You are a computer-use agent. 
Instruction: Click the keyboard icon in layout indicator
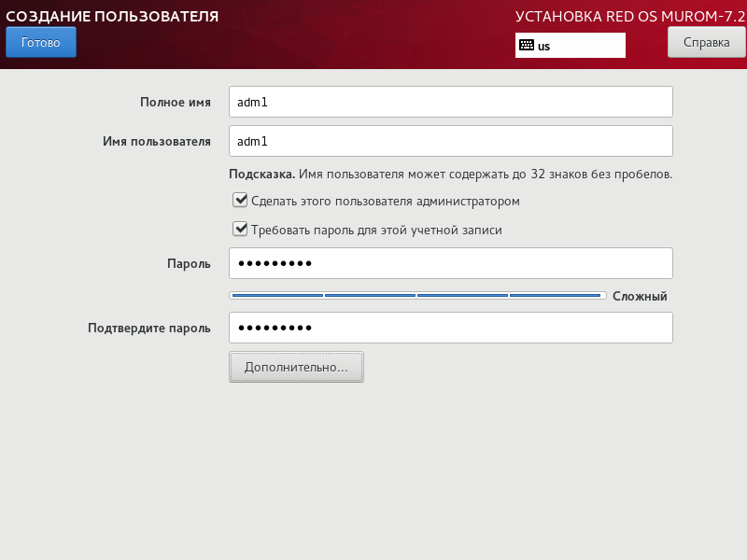(527, 45)
